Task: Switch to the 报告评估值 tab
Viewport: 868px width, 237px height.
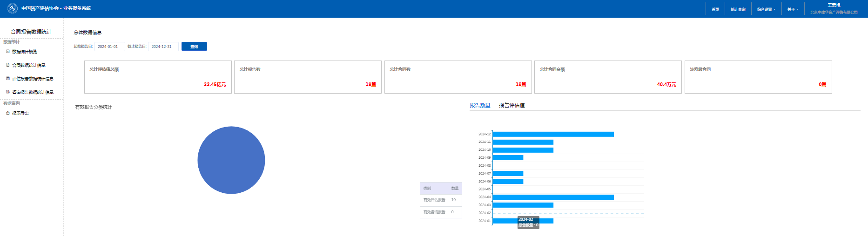Action: click(511, 105)
